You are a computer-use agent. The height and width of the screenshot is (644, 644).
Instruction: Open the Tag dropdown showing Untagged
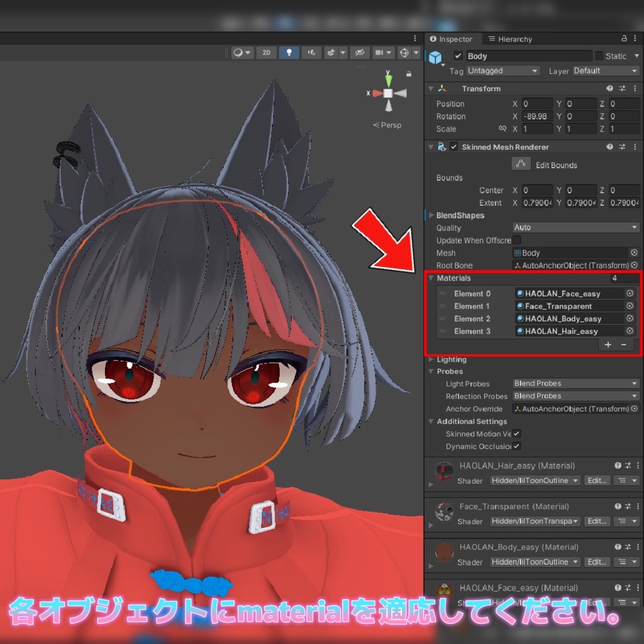coord(502,70)
